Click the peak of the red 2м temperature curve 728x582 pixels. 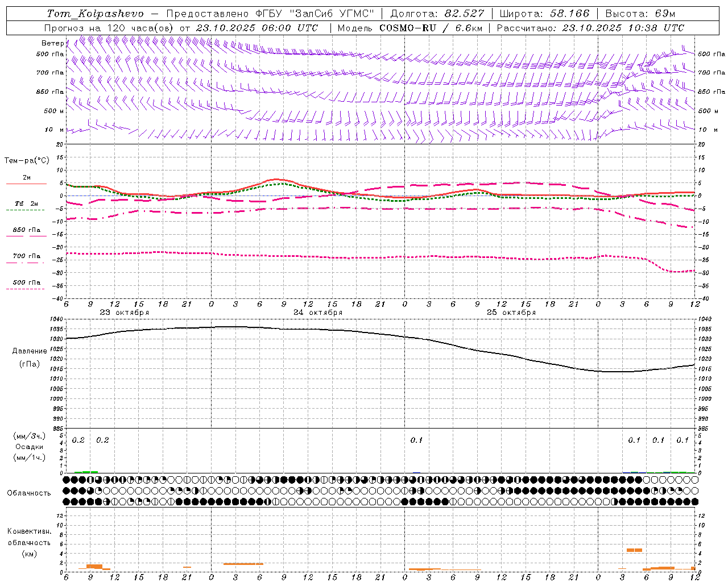(x=277, y=180)
